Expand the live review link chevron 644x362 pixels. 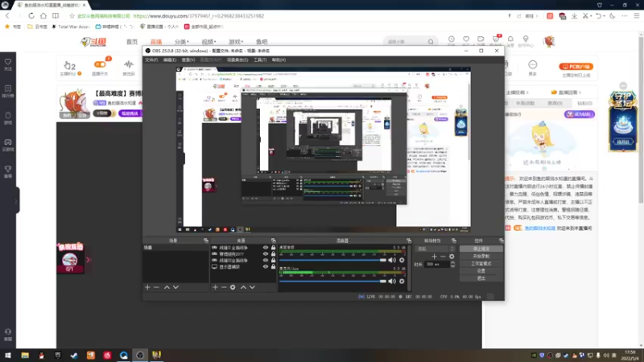(x=580, y=93)
